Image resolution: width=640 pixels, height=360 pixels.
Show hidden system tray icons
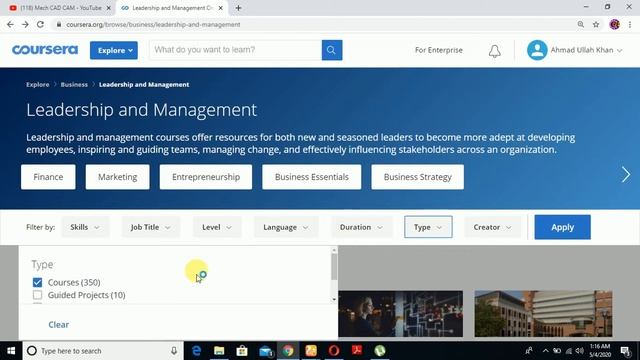click(x=546, y=351)
